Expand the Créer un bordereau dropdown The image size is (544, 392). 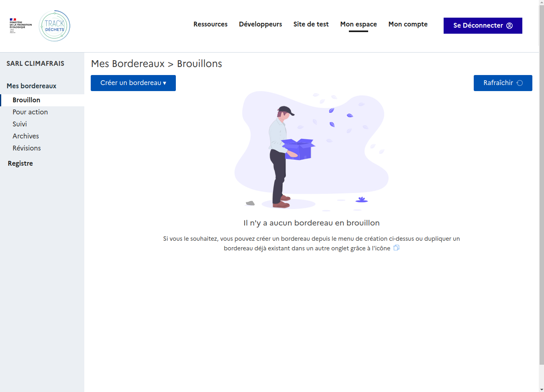(x=133, y=83)
